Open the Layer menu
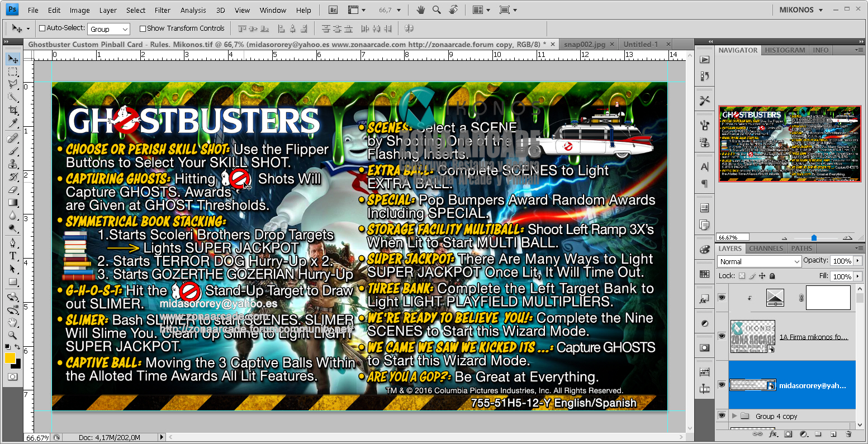868x444 pixels. [108, 10]
